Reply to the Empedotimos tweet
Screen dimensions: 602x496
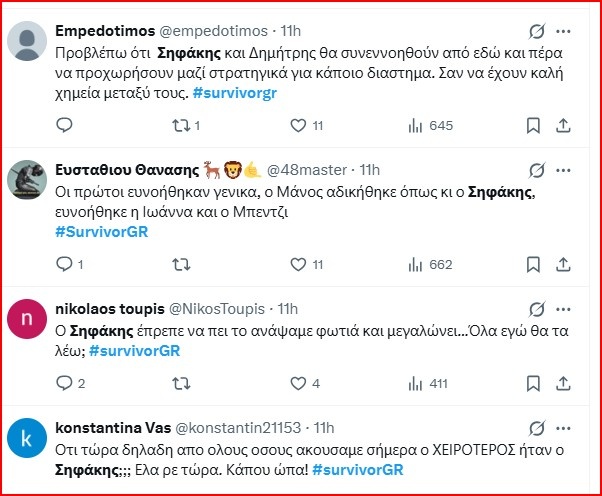(65, 125)
